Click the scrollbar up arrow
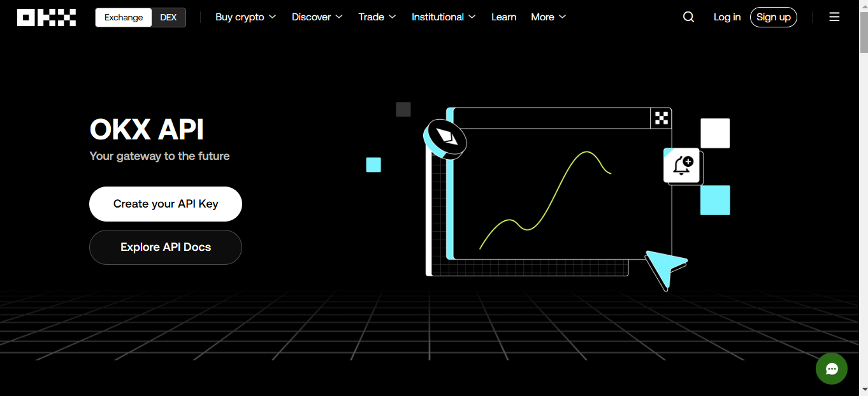This screenshot has width=868, height=396. tap(864, 5)
